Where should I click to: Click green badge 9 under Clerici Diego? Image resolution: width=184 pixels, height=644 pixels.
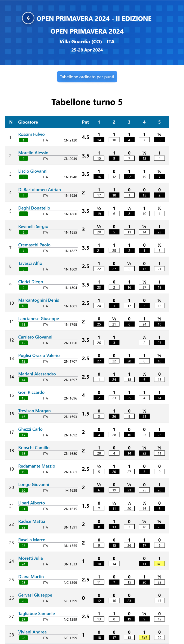(x=24, y=288)
